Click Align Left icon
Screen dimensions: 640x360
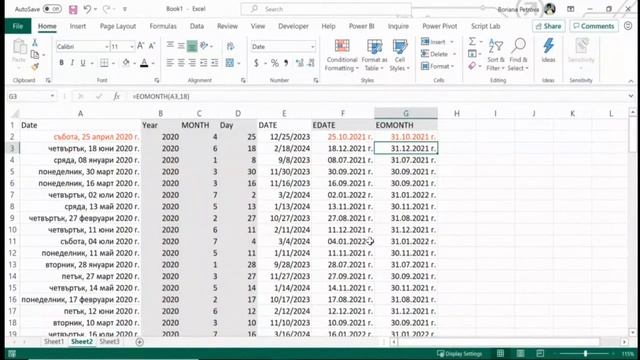point(170,63)
